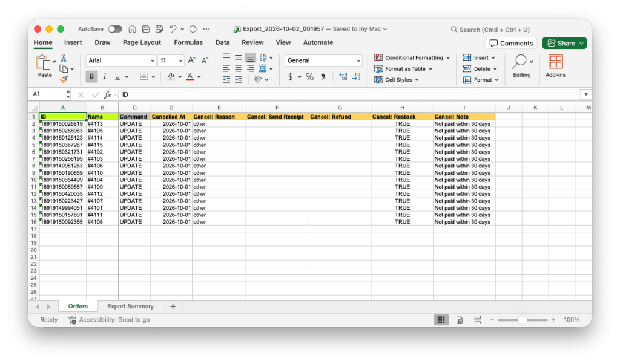Screen dimensions: 620x364
Task: Switch to the Export Summary sheet
Action: [130, 307]
